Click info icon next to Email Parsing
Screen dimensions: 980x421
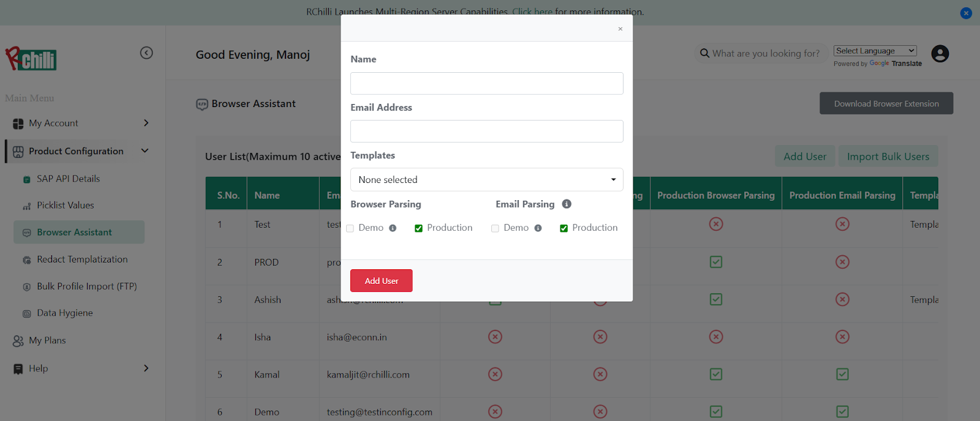(x=567, y=204)
